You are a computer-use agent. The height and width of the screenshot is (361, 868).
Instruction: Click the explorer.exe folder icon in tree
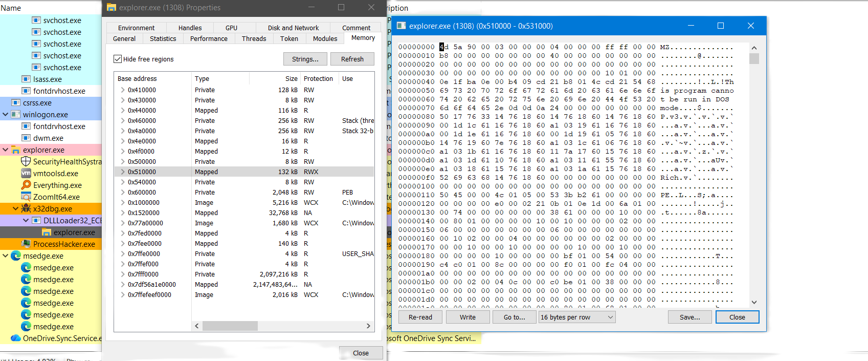pyautogui.click(x=15, y=150)
